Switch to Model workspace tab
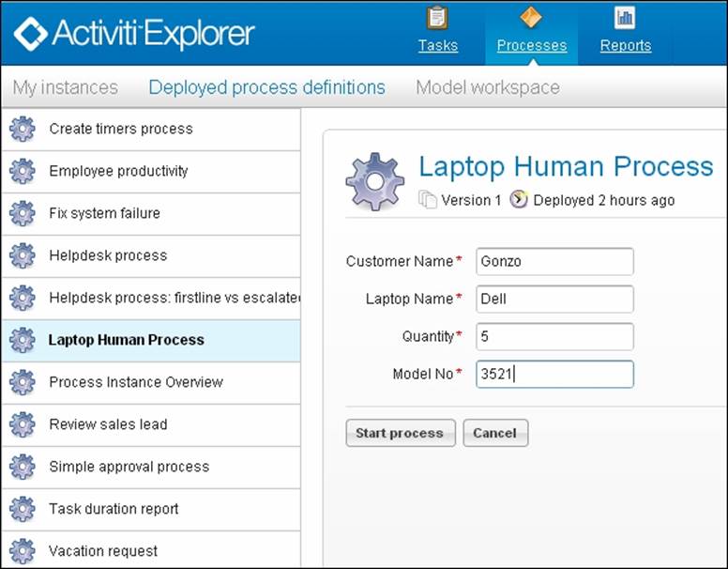728x569 pixels. (x=488, y=87)
